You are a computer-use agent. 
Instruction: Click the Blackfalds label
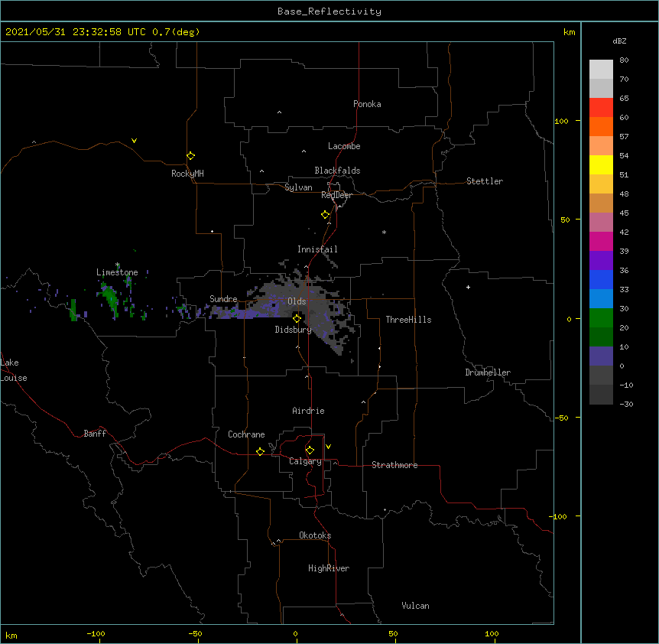click(337, 171)
